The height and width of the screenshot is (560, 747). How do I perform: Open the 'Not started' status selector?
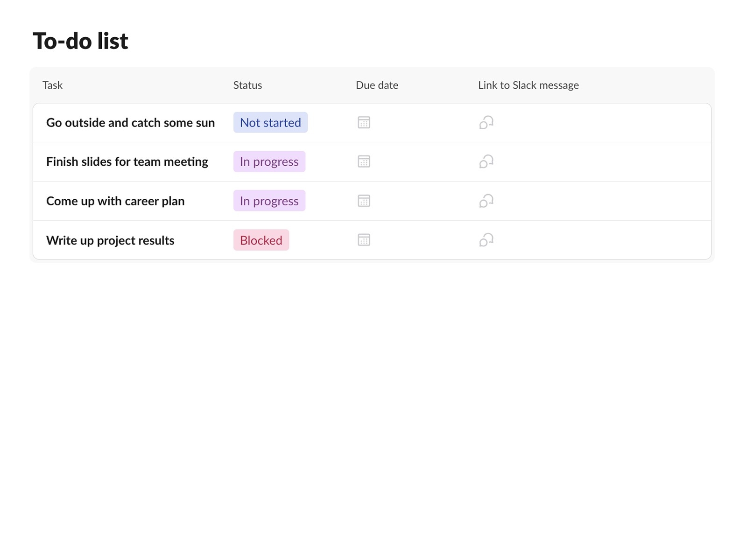coord(270,122)
